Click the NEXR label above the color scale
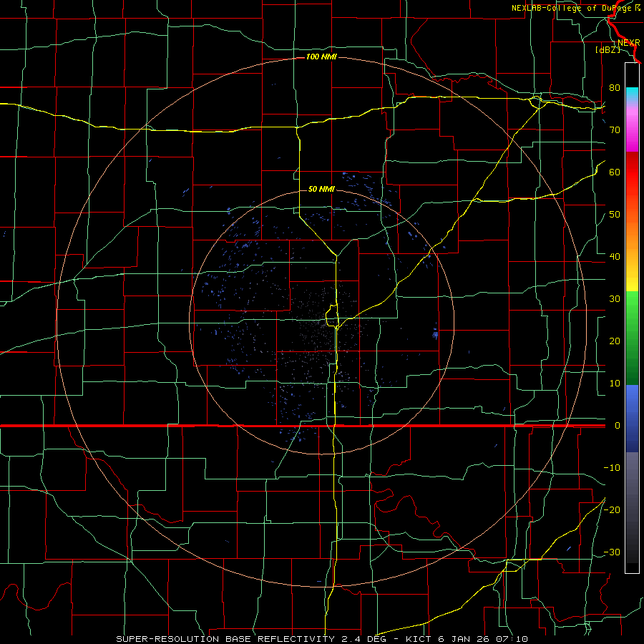The height and width of the screenshot is (644, 644). (628, 42)
